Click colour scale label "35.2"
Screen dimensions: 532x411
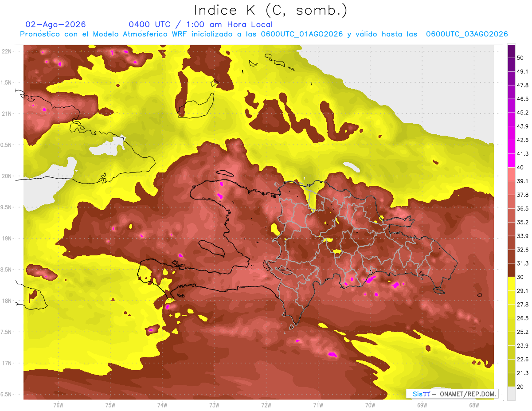(x=523, y=223)
